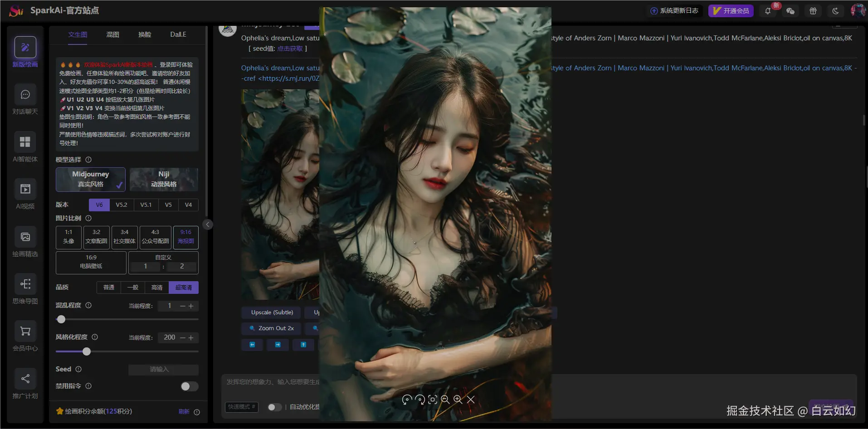
Task: Click the Upscale (Subtle) button
Action: (x=271, y=312)
